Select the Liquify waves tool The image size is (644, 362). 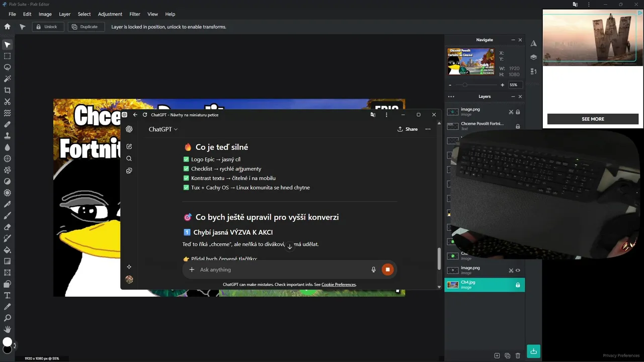click(8, 113)
